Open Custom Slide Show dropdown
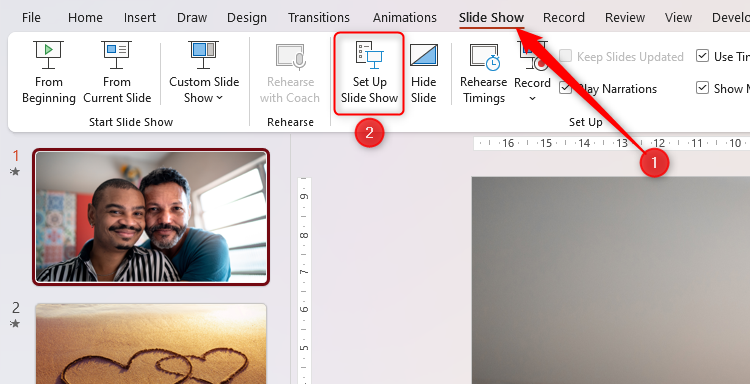750x384 pixels. (x=204, y=73)
